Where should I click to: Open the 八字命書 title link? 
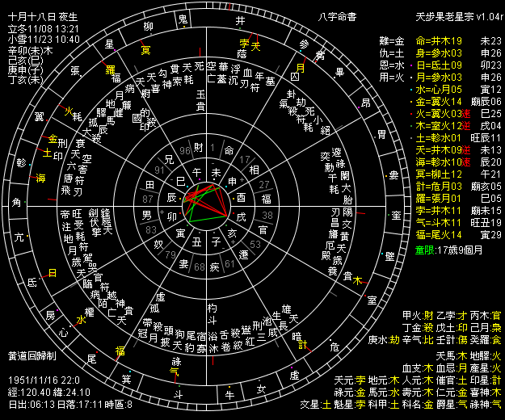point(338,16)
